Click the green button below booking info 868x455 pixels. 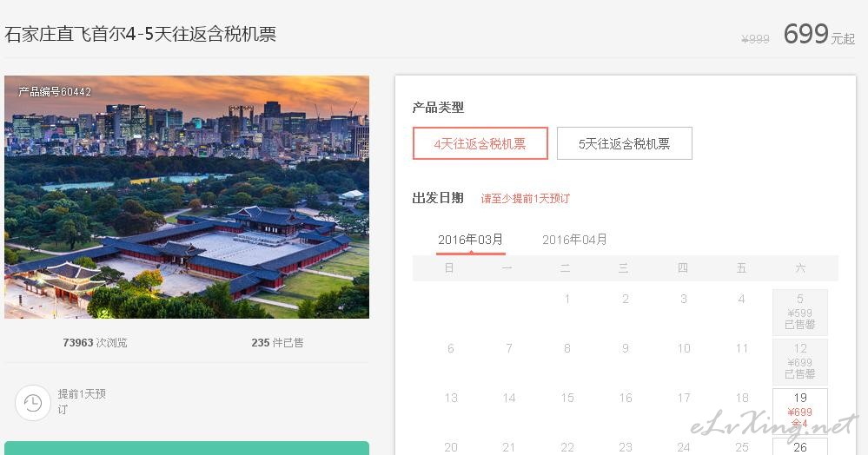click(x=187, y=448)
